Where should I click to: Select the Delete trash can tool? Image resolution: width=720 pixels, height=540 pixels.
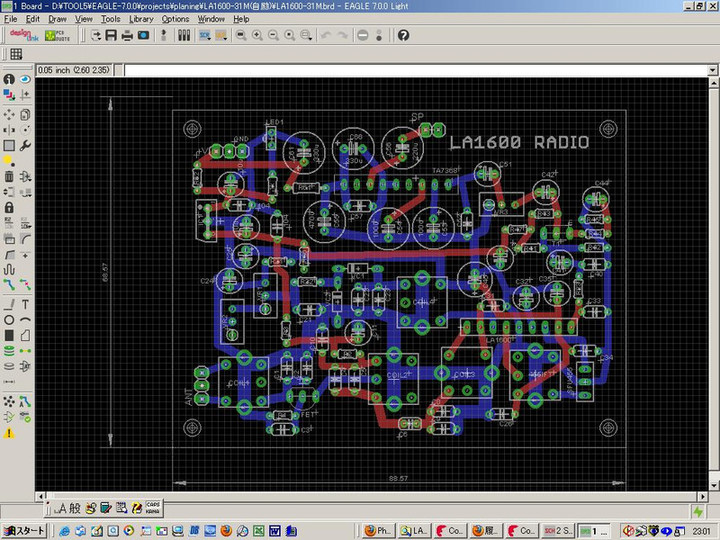(x=9, y=176)
